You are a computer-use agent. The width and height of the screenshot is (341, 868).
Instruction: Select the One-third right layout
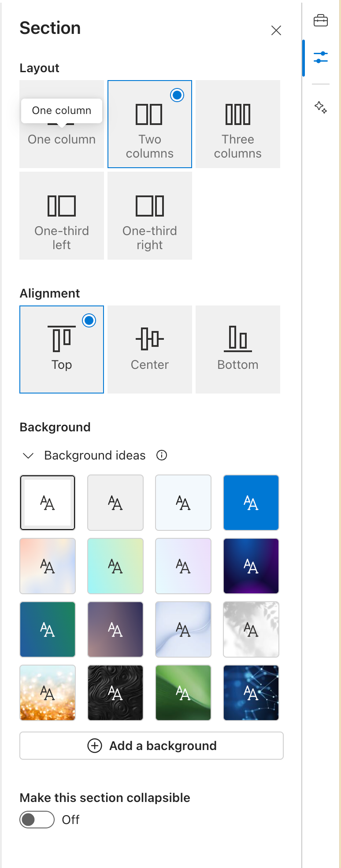(150, 216)
